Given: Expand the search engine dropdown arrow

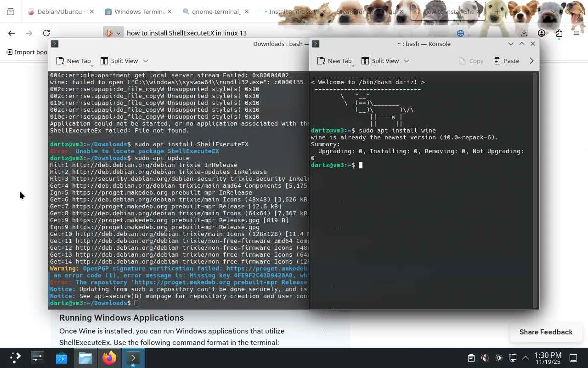Looking at the screenshot, I should pyautogui.click(x=119, y=33).
